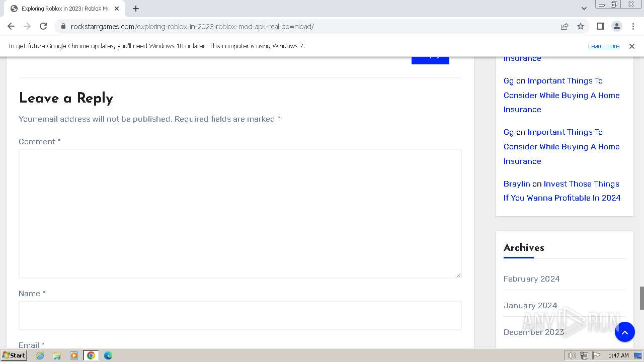Open February 2024 archive
This screenshot has height=362, width=644.
click(x=531, y=279)
